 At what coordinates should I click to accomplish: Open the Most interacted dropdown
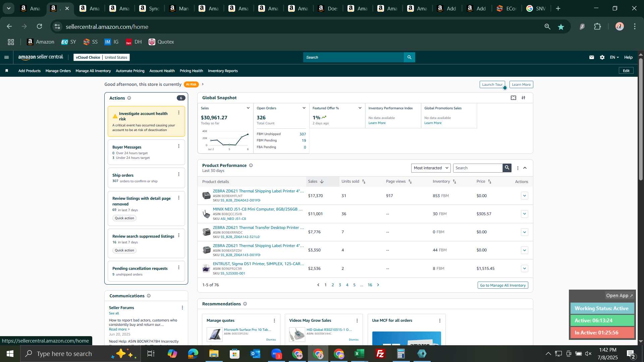tap(431, 168)
